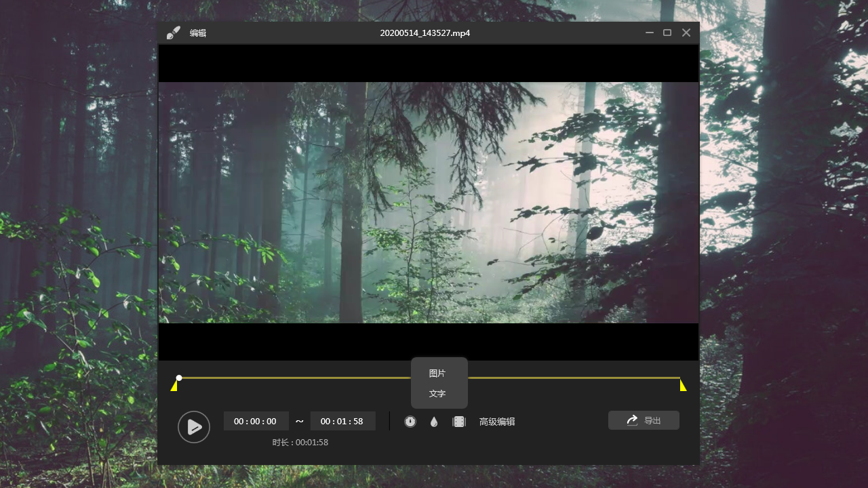The height and width of the screenshot is (488, 868).
Task: Minimize the editor window
Action: pyautogui.click(x=650, y=33)
